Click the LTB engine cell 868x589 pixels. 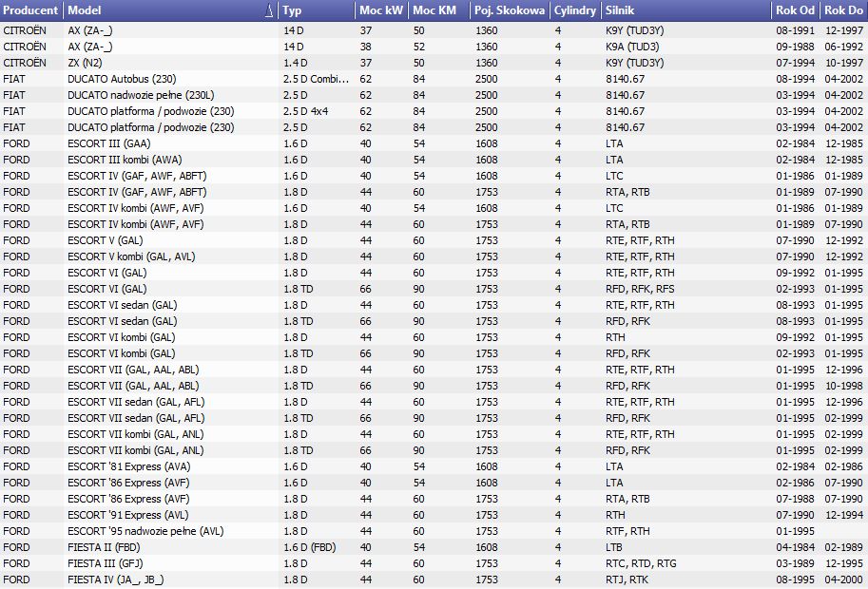pos(614,547)
